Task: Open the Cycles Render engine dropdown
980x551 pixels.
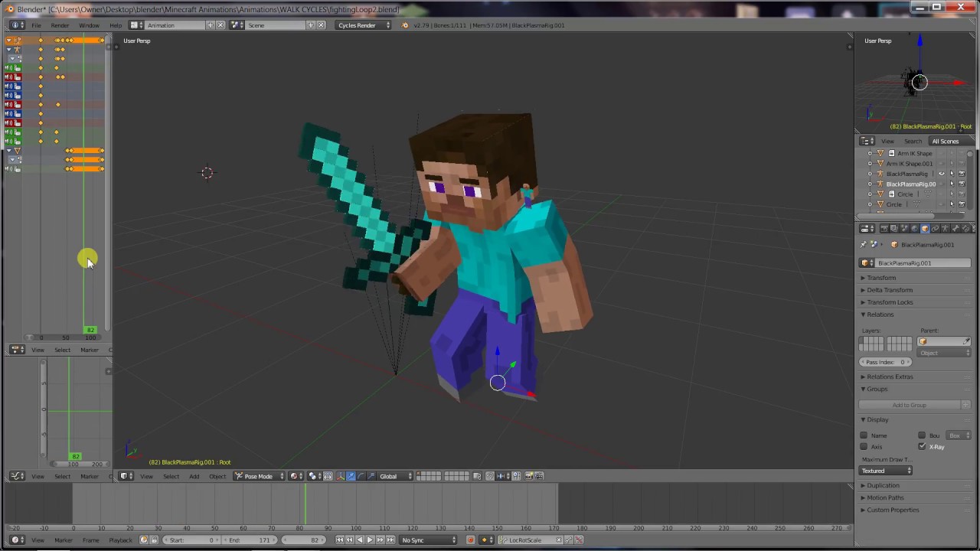Action: (364, 25)
